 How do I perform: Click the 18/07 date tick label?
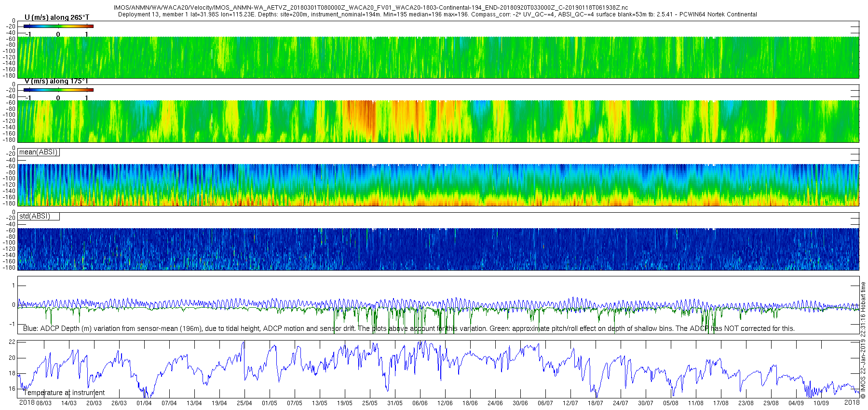tap(596, 403)
